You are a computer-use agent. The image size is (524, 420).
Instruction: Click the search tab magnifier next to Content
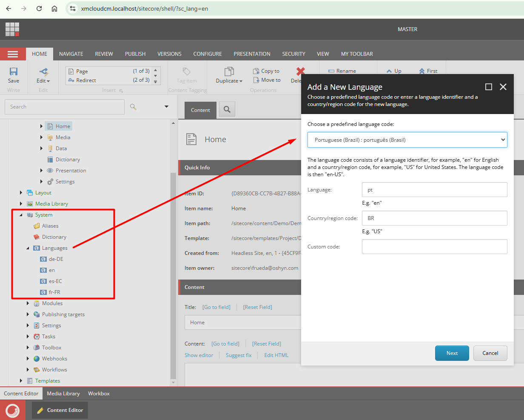[227, 110]
